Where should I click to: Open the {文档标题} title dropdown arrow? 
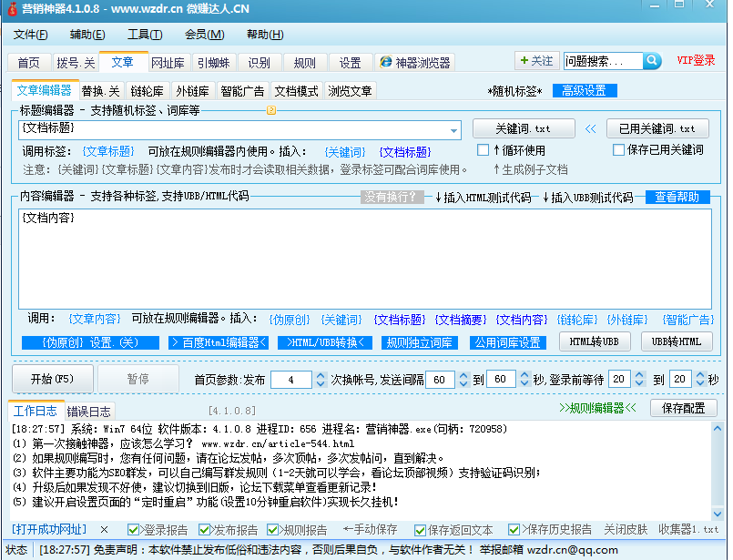(x=453, y=130)
